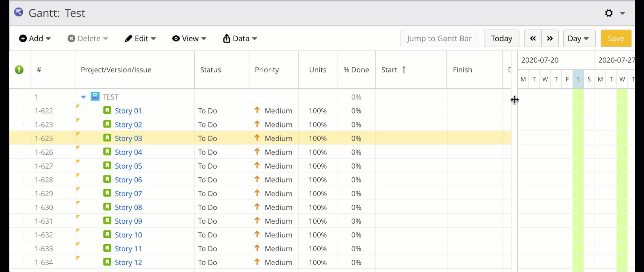Click the Today button
644x272 pixels.
click(x=501, y=39)
